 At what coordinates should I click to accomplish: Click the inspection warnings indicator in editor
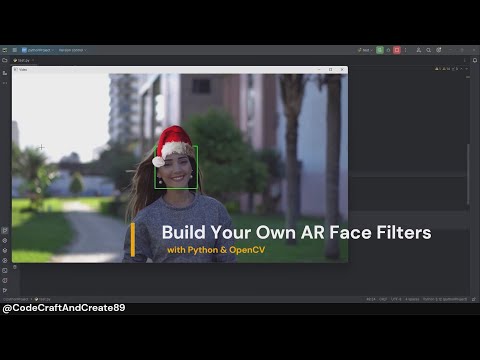pyautogui.click(x=447, y=69)
